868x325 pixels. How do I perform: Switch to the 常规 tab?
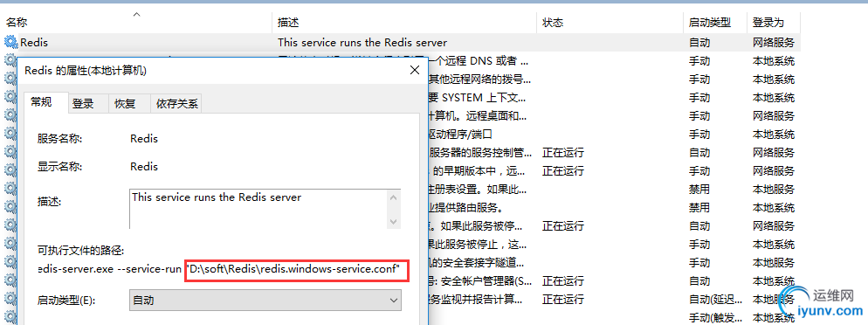click(42, 102)
